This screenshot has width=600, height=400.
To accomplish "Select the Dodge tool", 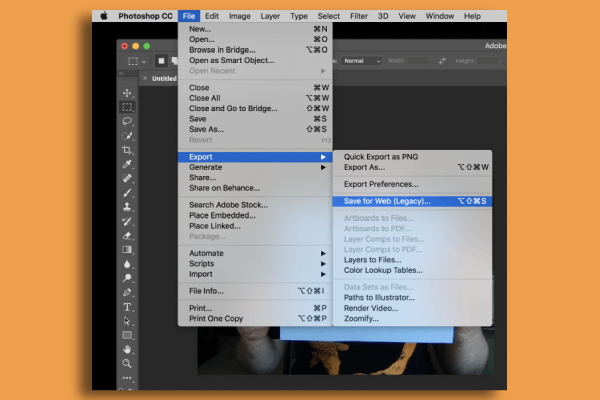I will [127, 278].
